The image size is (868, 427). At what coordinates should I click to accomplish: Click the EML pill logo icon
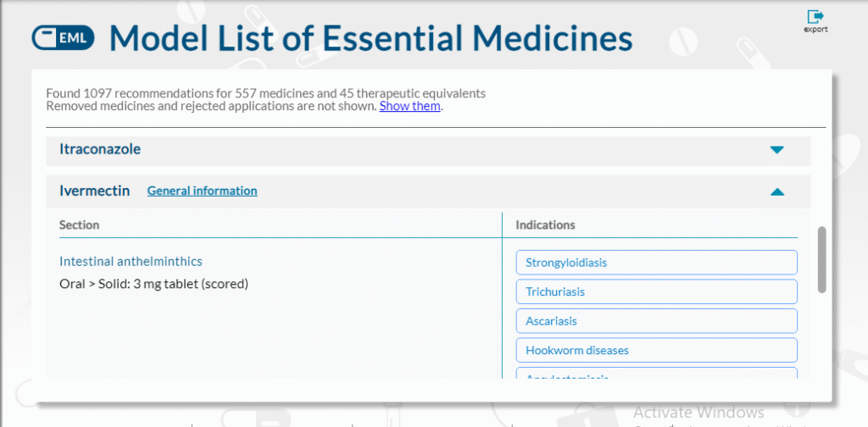tap(63, 38)
